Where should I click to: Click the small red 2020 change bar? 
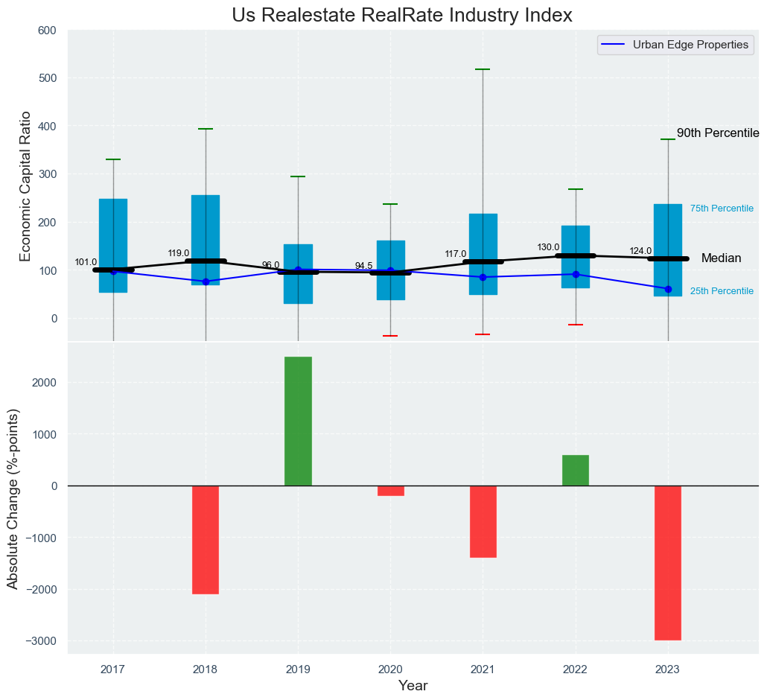[390, 491]
